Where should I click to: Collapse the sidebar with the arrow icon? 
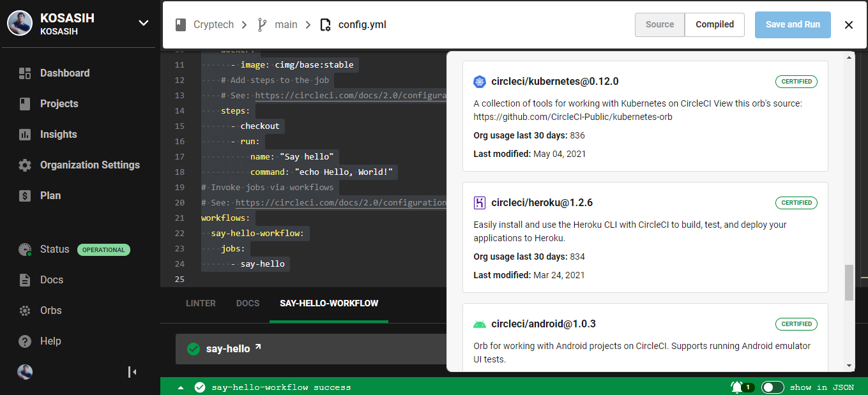pos(132,371)
